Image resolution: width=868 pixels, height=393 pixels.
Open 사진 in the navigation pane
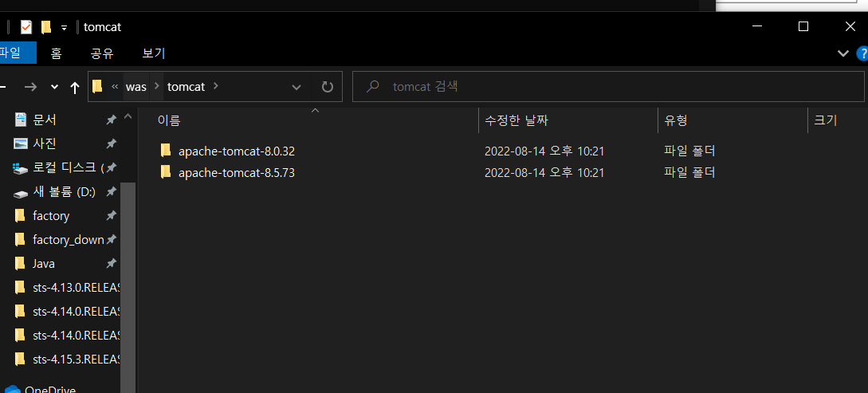pos(45,143)
